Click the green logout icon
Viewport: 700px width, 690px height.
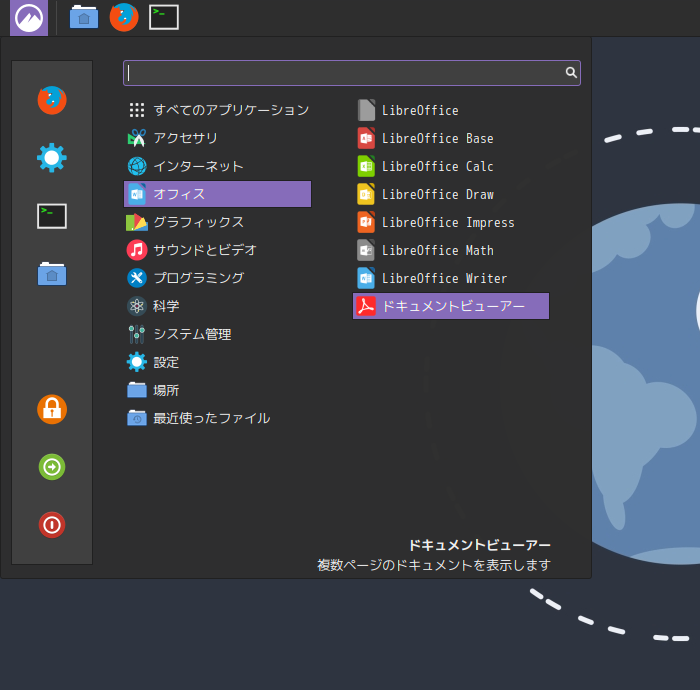(52, 466)
